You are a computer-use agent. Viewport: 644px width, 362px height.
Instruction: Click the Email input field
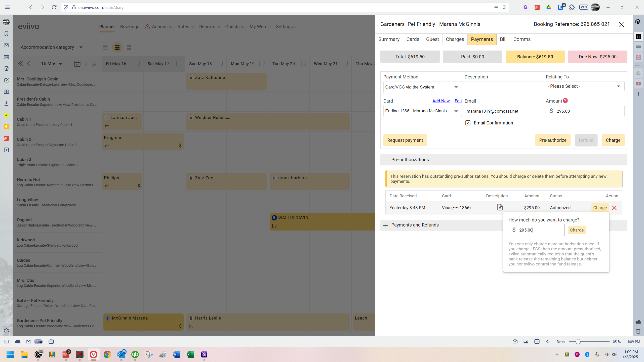pos(504,111)
